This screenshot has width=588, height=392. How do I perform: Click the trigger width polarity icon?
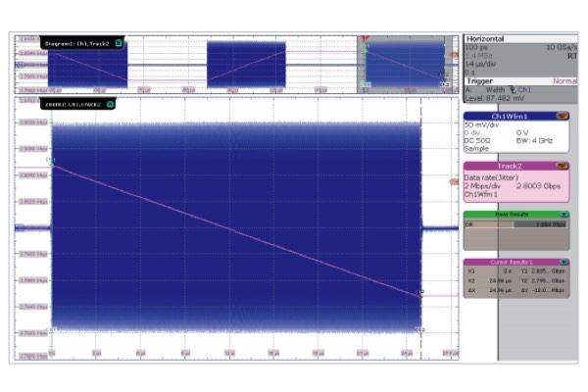(512, 89)
